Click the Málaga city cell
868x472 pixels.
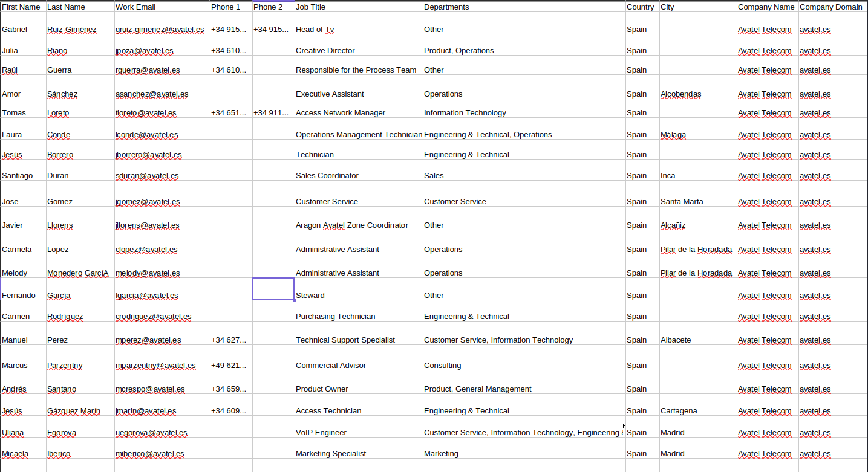(698, 129)
